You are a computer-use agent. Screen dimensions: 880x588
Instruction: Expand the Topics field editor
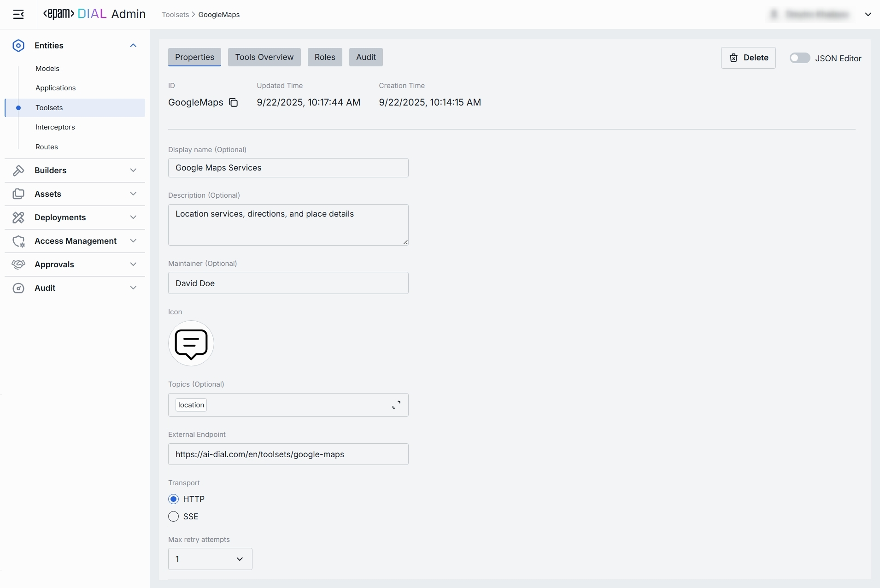(x=396, y=405)
